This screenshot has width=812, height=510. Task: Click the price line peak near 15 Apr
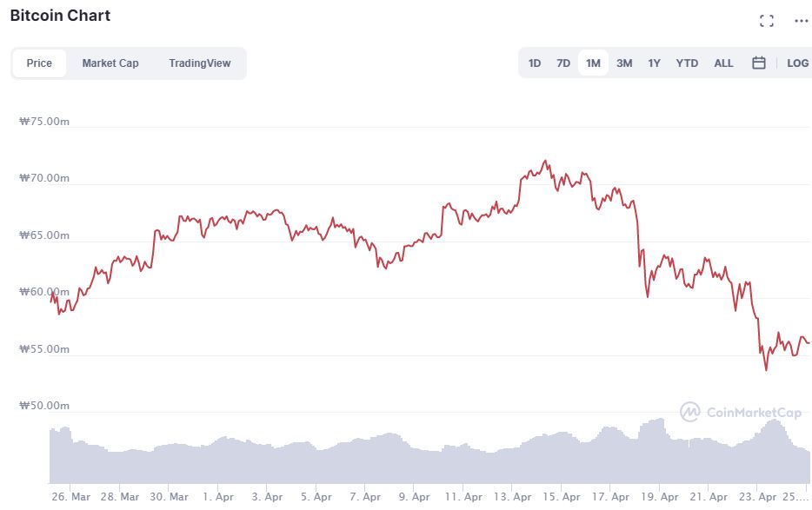tap(545, 161)
